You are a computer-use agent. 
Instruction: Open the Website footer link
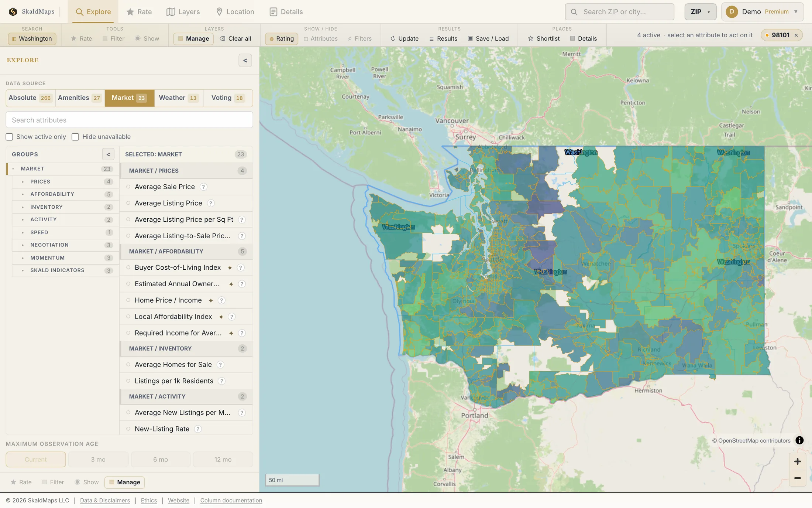pyautogui.click(x=179, y=500)
